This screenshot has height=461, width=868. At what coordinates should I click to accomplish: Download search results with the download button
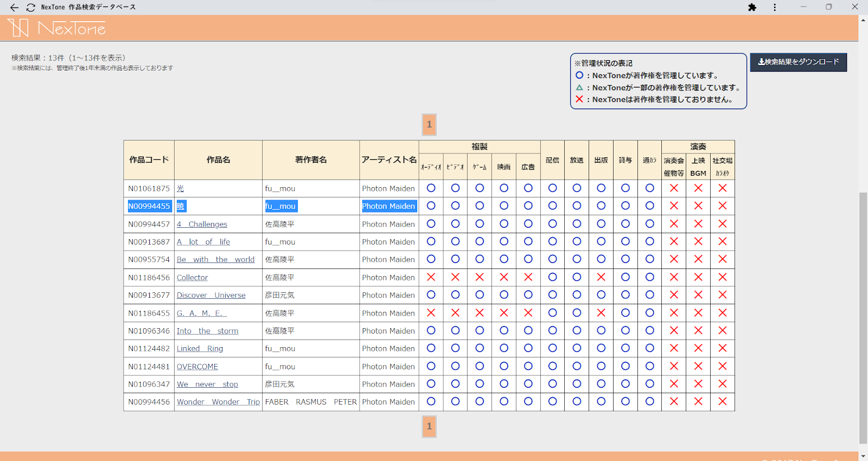tap(799, 62)
